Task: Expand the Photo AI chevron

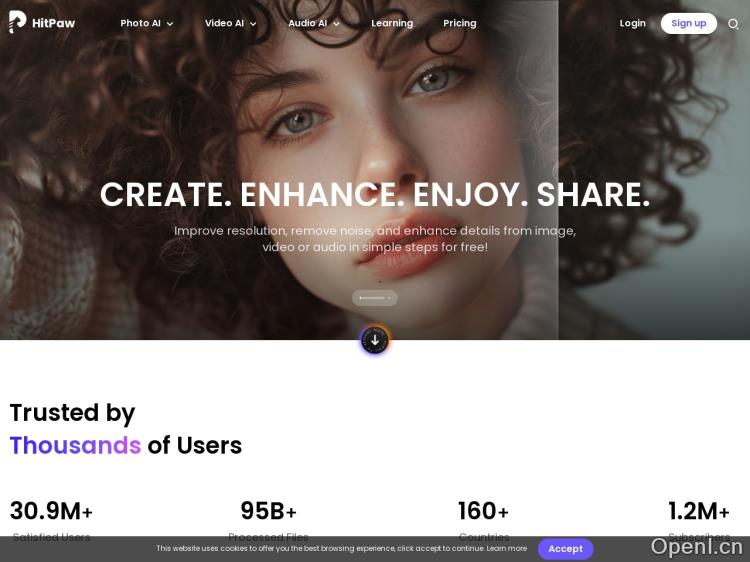Action: [x=170, y=24]
